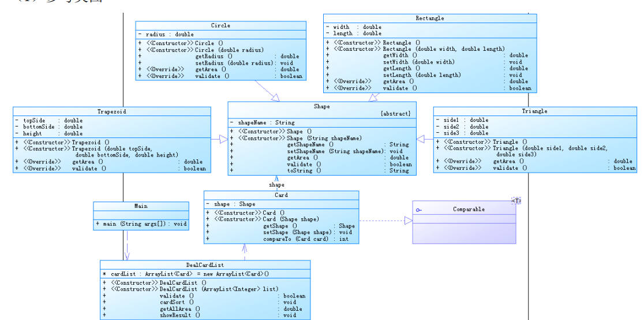The width and height of the screenshot is (644, 320).
Task: Click the dashed realization arrowhead at Comparable
Action: (x=408, y=221)
